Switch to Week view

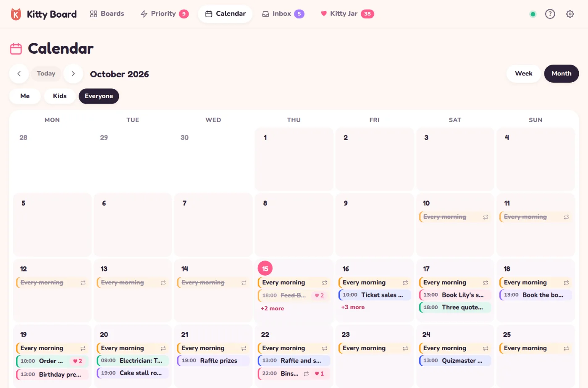pos(523,73)
